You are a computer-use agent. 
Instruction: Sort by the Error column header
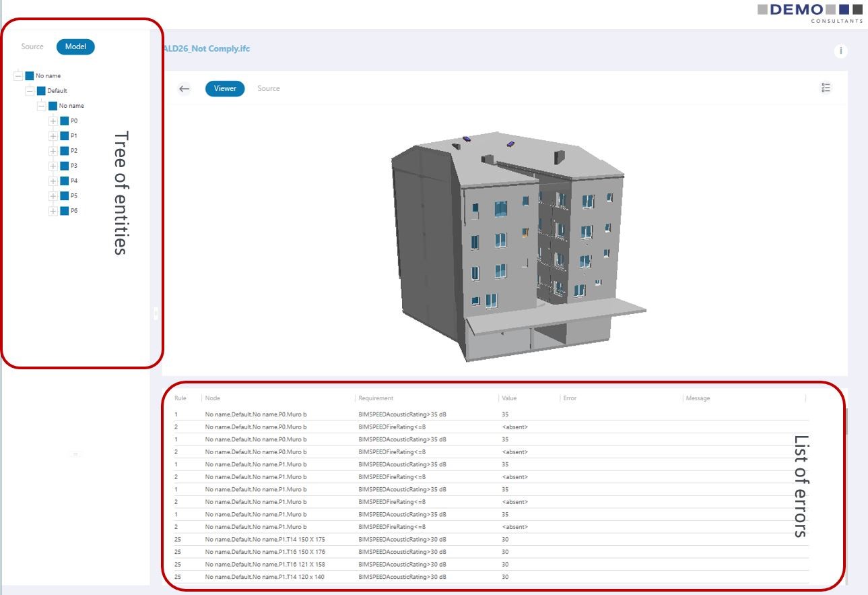pyautogui.click(x=570, y=398)
